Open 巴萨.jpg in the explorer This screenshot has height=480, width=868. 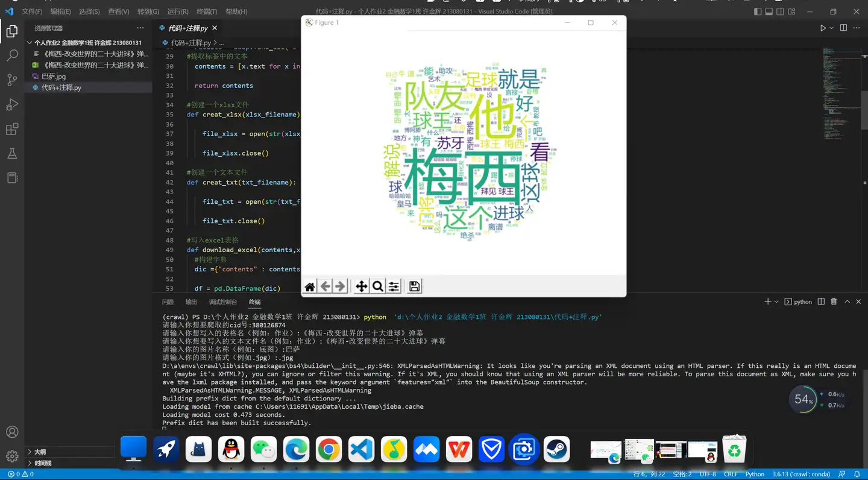click(54, 77)
